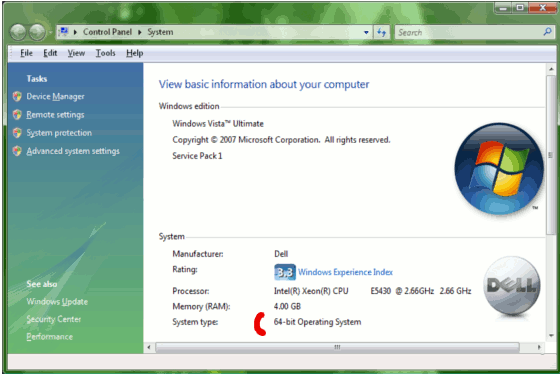Click the 3.3 rating score badge

285,272
